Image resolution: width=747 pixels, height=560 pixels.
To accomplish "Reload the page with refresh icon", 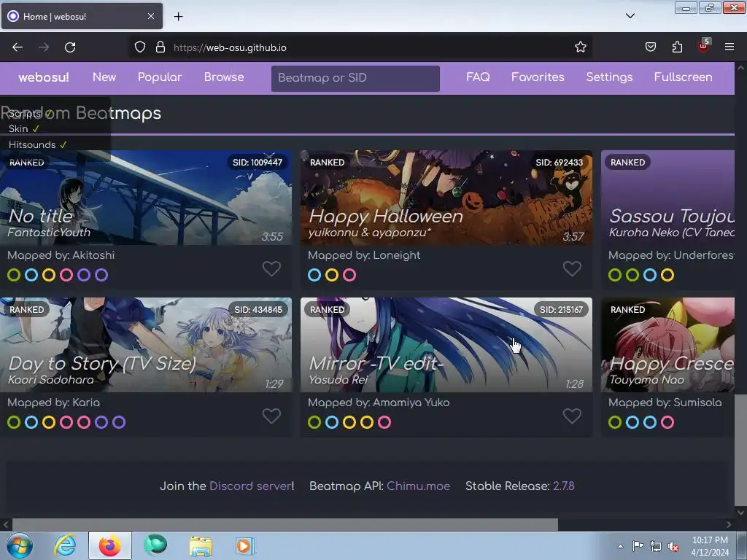I will (70, 47).
